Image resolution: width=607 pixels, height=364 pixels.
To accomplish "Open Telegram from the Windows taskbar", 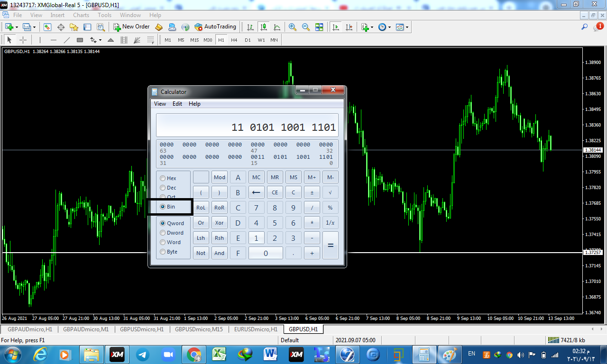I will (x=143, y=354).
